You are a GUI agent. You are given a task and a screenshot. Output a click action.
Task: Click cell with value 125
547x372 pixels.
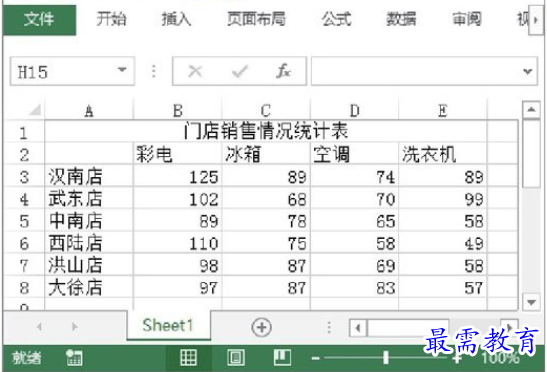(x=178, y=176)
